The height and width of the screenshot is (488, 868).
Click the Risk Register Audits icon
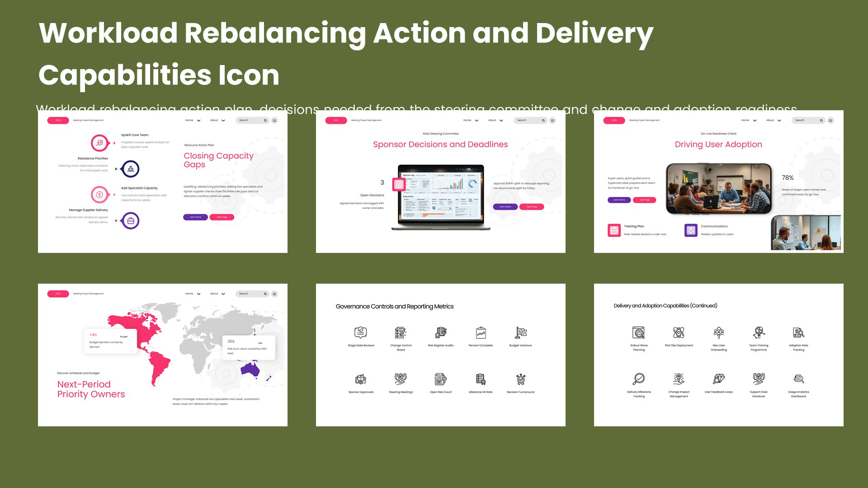pyautogui.click(x=441, y=333)
